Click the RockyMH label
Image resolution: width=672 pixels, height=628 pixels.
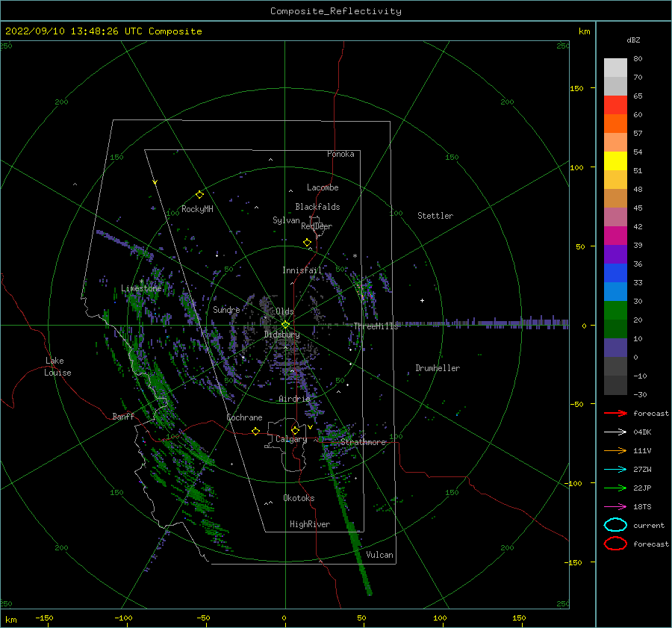click(197, 209)
